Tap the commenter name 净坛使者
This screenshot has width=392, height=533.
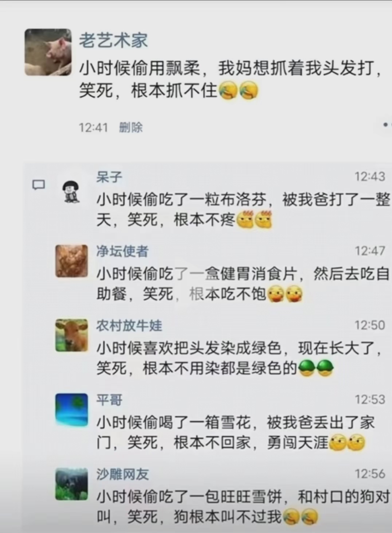pos(122,251)
